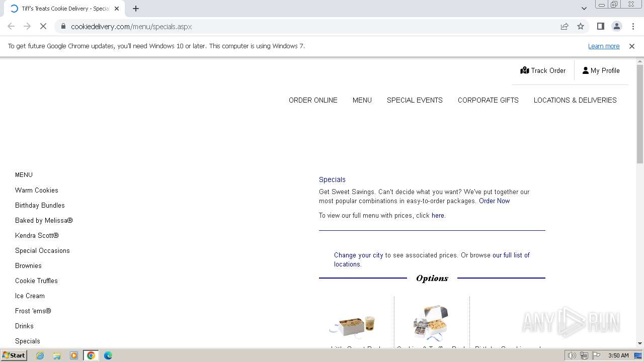
Task: Click the Specials heading link
Action: click(332, 179)
